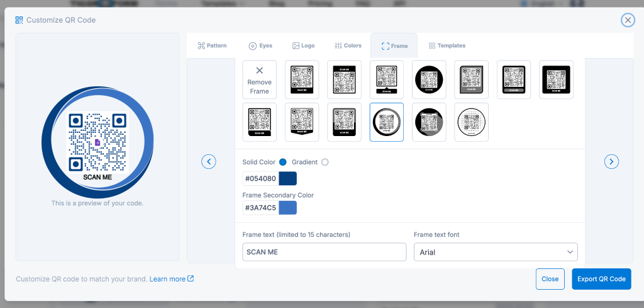Select the black frame with gray label pill
Screen dimensions: 644x308
click(x=514, y=80)
